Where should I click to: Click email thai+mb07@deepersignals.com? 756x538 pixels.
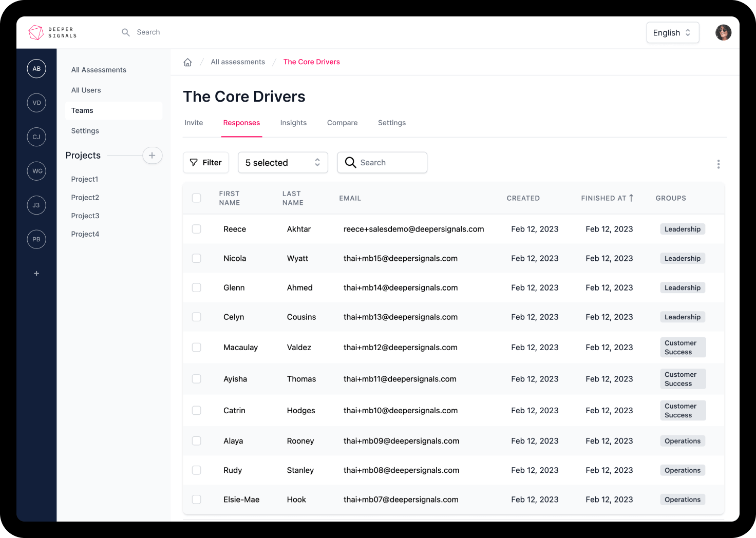coord(401,499)
